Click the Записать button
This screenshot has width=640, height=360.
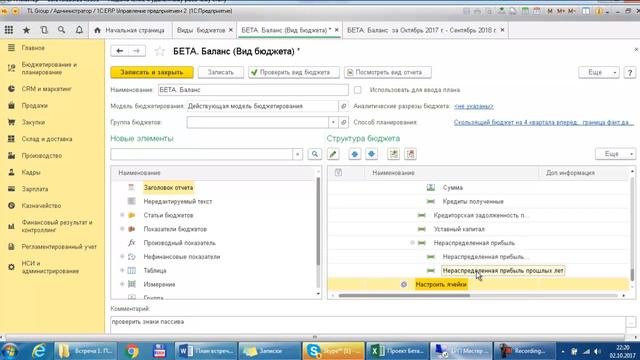(221, 72)
